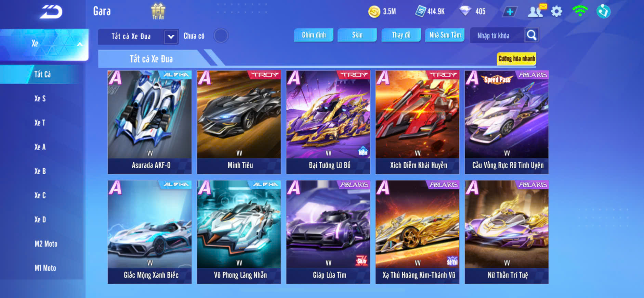Open the Tri Ân gift box icon
Screen dimensions: 644x298
tap(158, 11)
